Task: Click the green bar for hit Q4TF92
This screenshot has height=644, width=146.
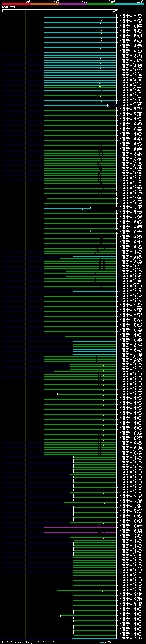Action: [87, 590]
